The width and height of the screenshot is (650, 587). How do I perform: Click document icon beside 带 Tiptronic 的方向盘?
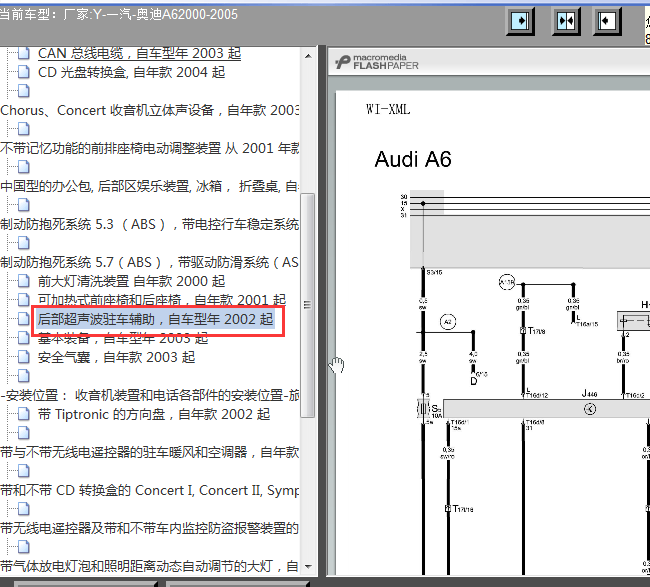click(x=24, y=414)
